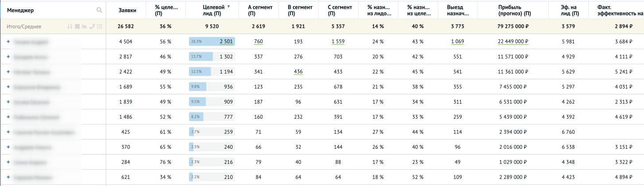Open the chart icon in Итого/Среднее row
Image resolution: width=644 pixels, height=186 pixels.
pos(84,27)
